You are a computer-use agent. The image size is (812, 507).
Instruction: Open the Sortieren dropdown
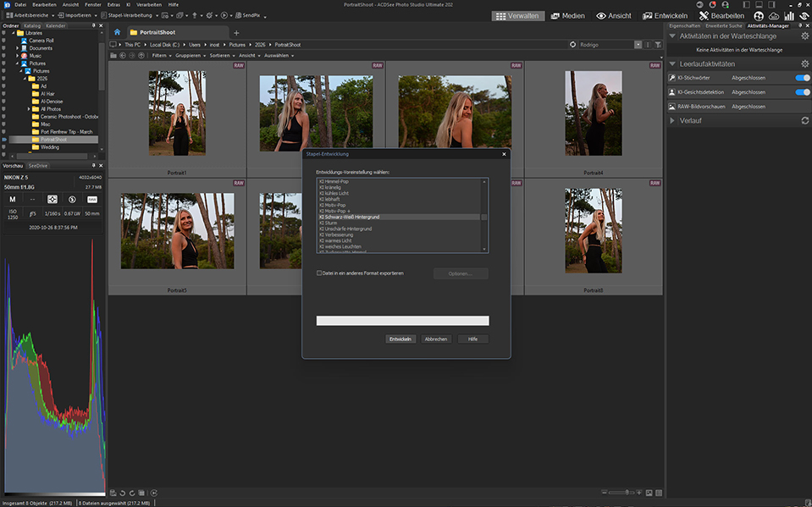pyautogui.click(x=218, y=55)
